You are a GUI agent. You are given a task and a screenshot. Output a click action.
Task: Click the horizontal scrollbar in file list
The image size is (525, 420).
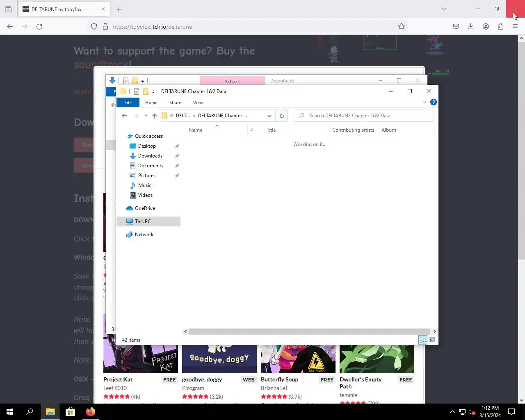[x=310, y=331]
